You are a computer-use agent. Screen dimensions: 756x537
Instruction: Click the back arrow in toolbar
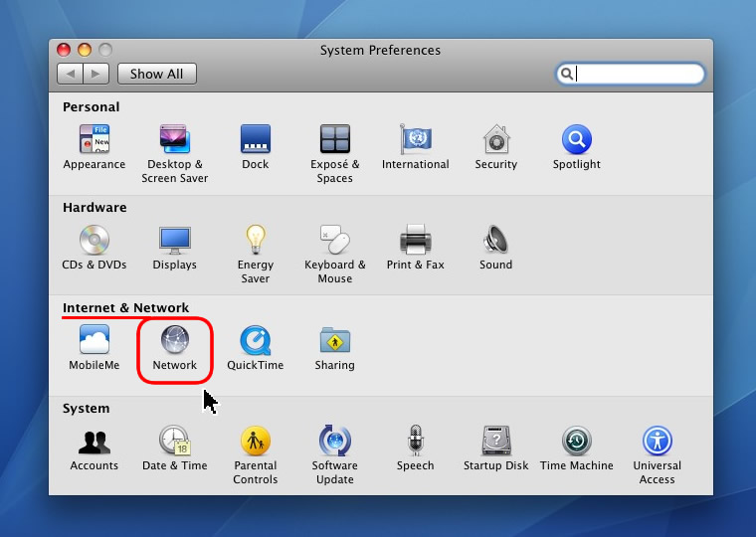click(x=70, y=74)
